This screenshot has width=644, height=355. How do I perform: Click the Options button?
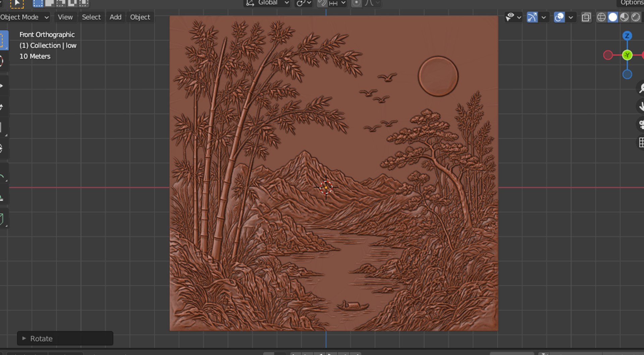point(632,3)
